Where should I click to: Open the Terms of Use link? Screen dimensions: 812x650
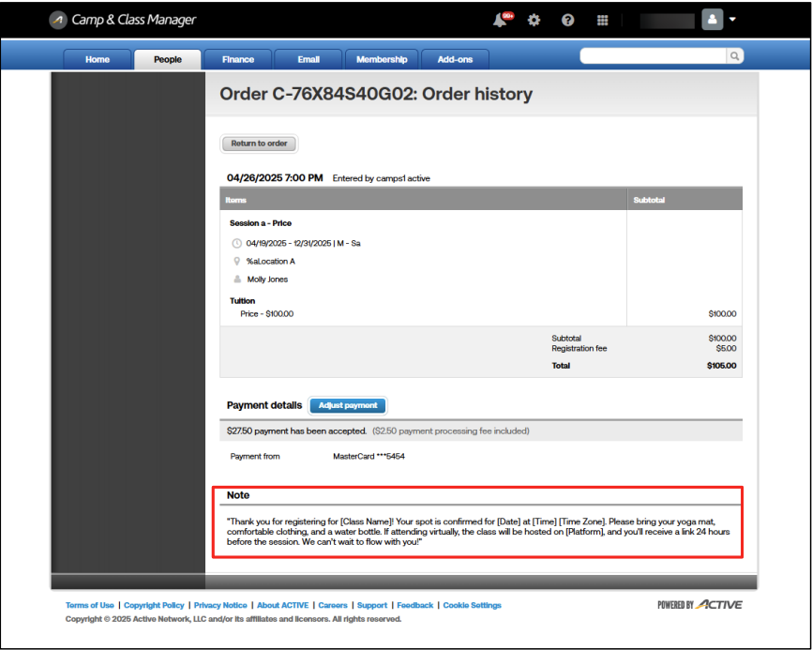[90, 605]
